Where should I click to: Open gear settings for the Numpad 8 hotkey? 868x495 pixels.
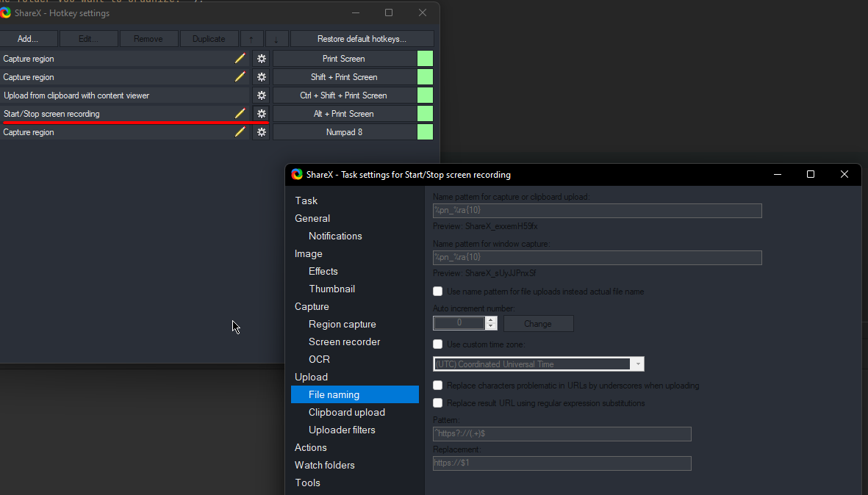261,131
